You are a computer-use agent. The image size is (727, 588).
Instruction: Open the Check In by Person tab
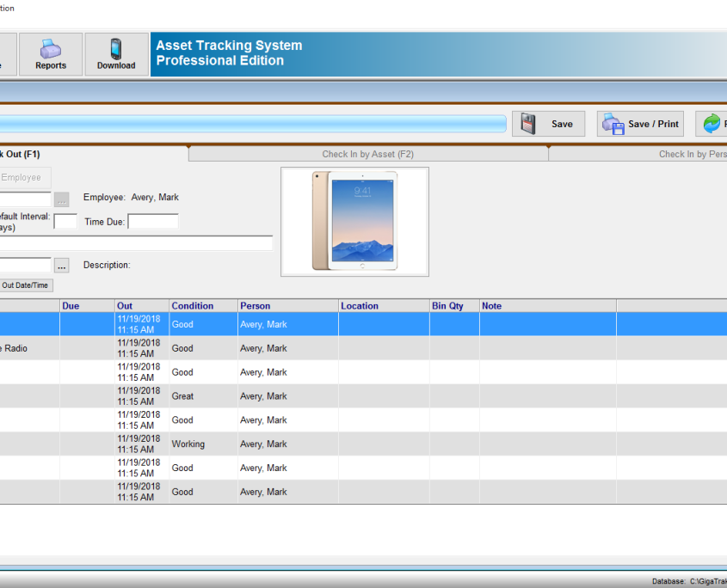(x=638, y=154)
